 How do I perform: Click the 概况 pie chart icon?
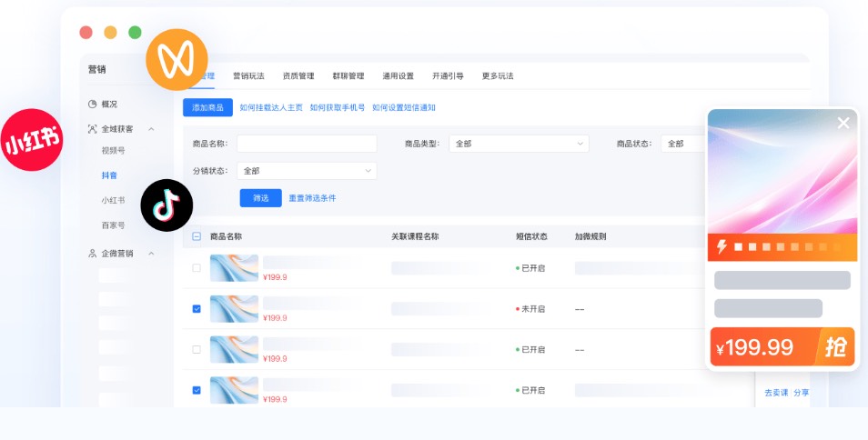(x=93, y=104)
